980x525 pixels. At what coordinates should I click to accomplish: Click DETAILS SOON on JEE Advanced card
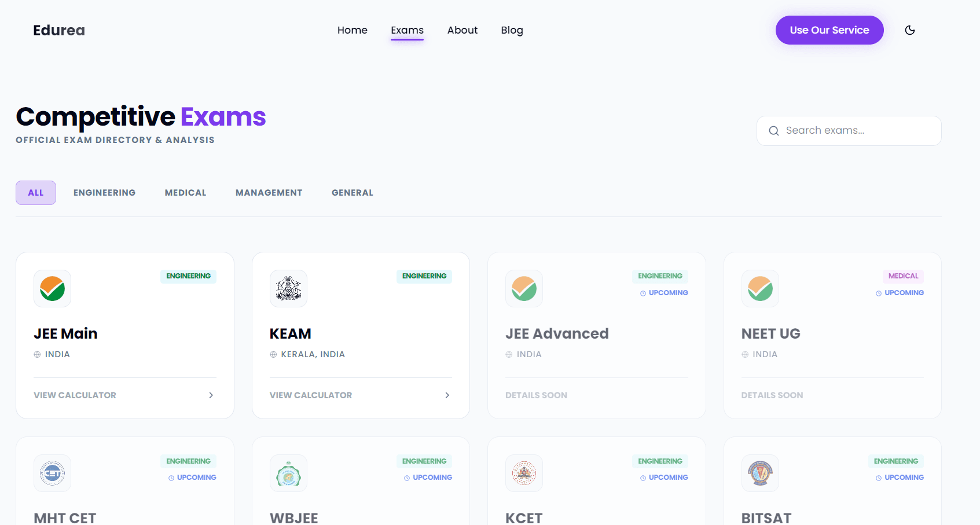[536, 395]
